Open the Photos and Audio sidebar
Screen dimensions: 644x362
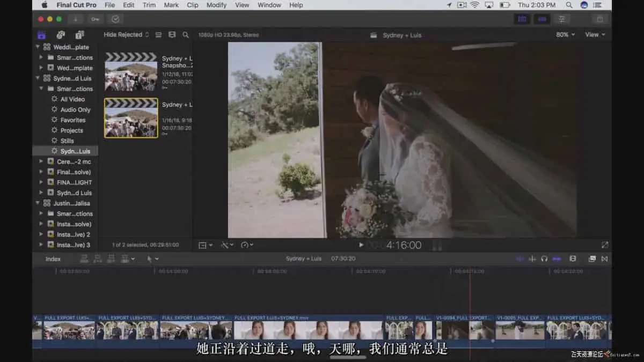click(x=61, y=35)
